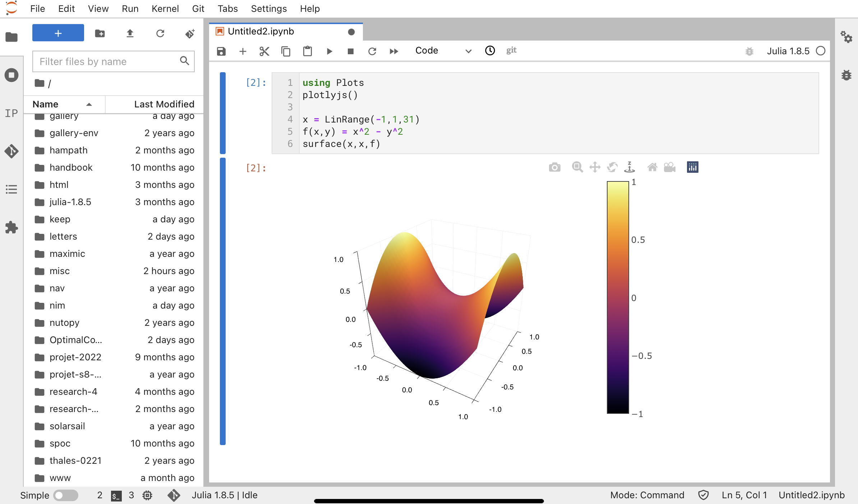Viewport: 858px width, 504px height.
Task: Toggle the Simple interface mode switch
Action: pos(66,495)
